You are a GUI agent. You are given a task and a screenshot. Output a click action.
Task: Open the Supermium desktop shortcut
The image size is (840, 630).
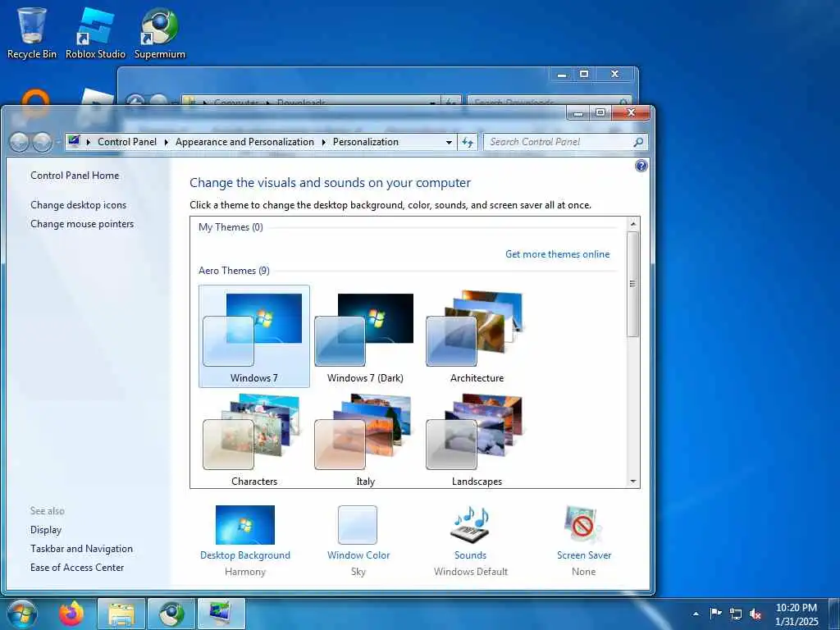tap(160, 32)
